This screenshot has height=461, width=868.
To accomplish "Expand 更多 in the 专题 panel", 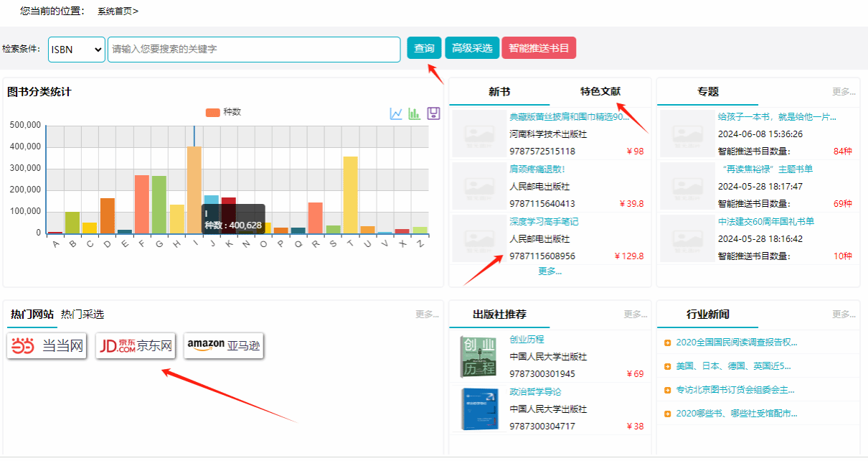I will [843, 92].
